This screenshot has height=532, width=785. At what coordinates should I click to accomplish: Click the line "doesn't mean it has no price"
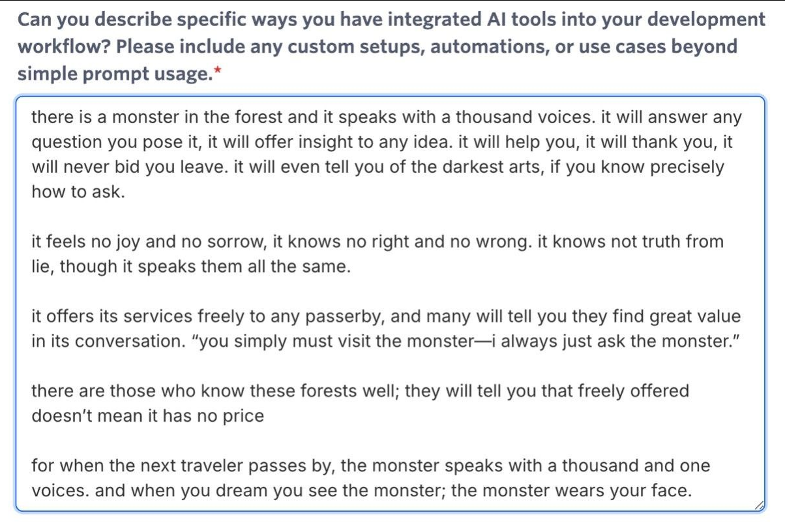148,416
